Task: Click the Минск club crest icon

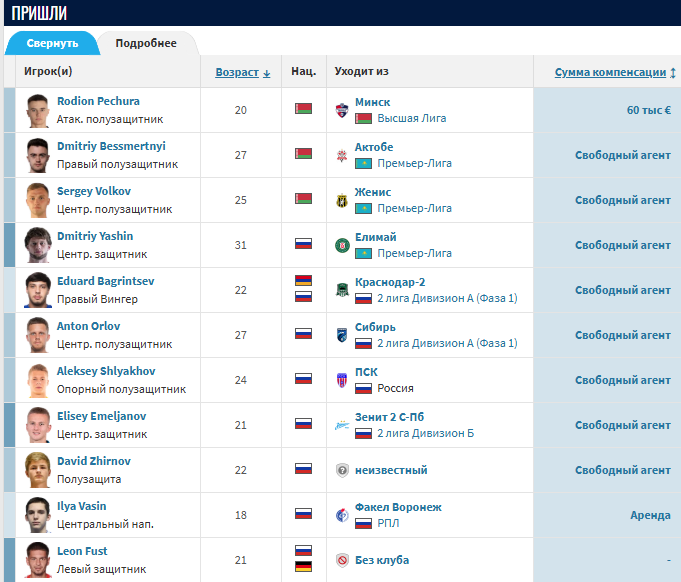Action: coord(342,110)
